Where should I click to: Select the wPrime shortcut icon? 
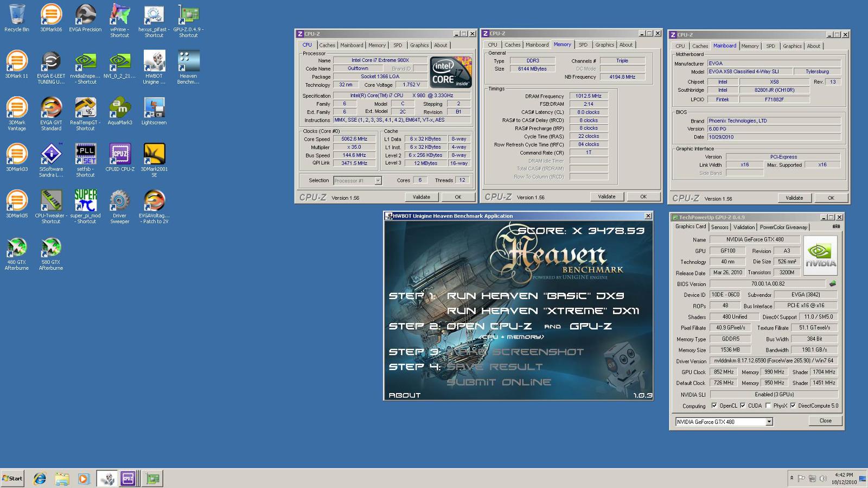(x=119, y=21)
